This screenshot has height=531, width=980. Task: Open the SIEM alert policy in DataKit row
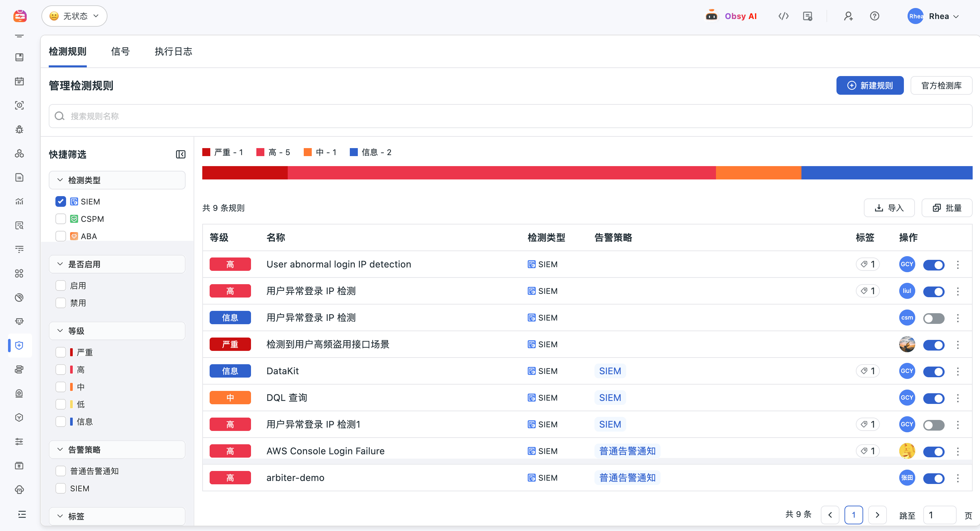point(610,371)
